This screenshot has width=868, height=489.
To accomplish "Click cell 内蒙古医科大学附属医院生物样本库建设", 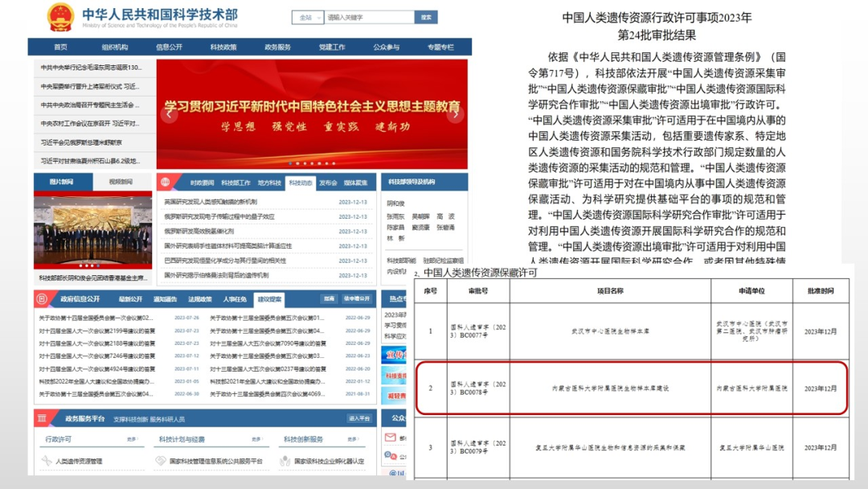I will [x=610, y=388].
